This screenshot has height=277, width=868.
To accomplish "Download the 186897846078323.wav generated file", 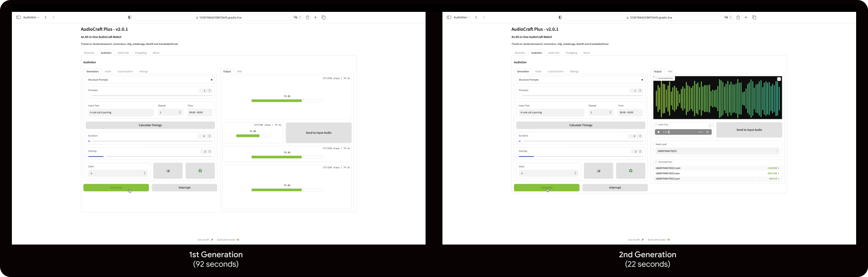I will coord(778,173).
